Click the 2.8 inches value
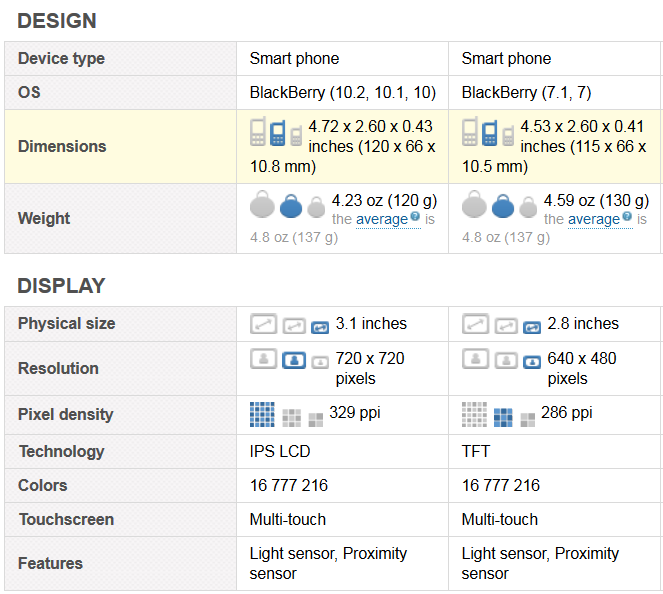The height and width of the screenshot is (594, 663). click(583, 323)
